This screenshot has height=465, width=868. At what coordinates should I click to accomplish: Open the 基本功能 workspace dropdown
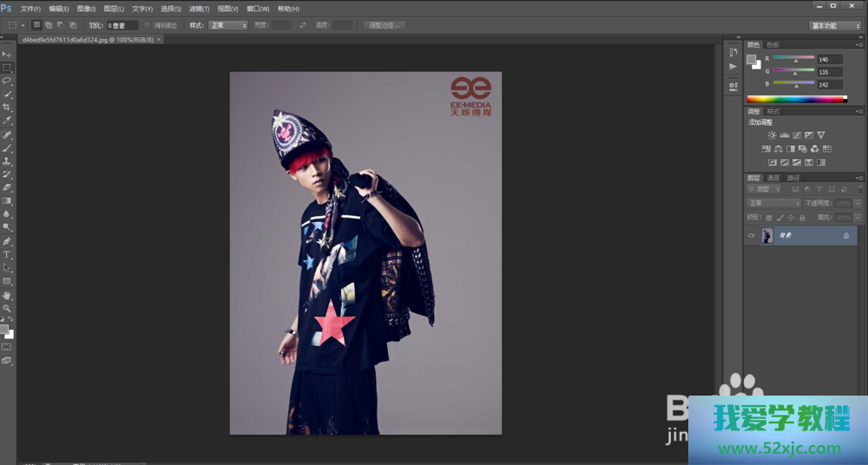click(x=835, y=26)
